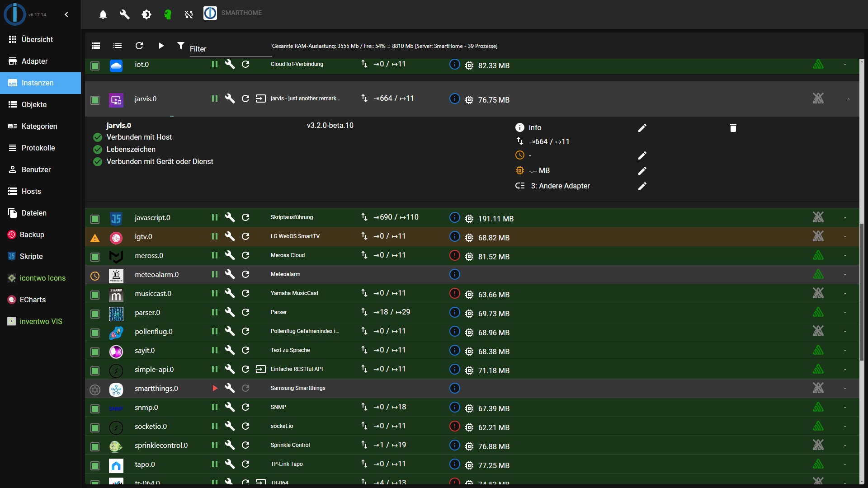Click the sync disabled icon in top bar

tap(189, 14)
